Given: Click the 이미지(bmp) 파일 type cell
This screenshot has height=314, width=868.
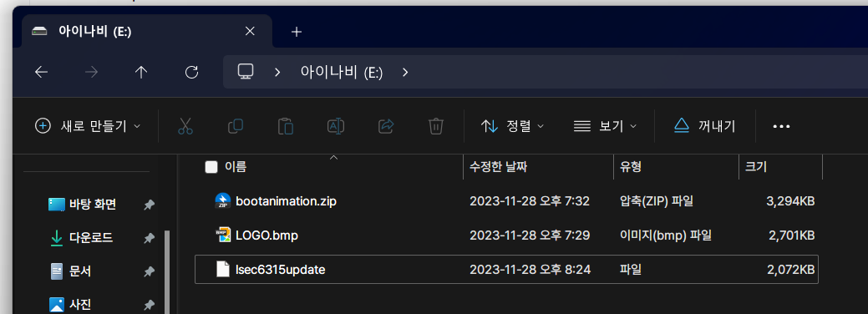Looking at the screenshot, I should tap(665, 235).
